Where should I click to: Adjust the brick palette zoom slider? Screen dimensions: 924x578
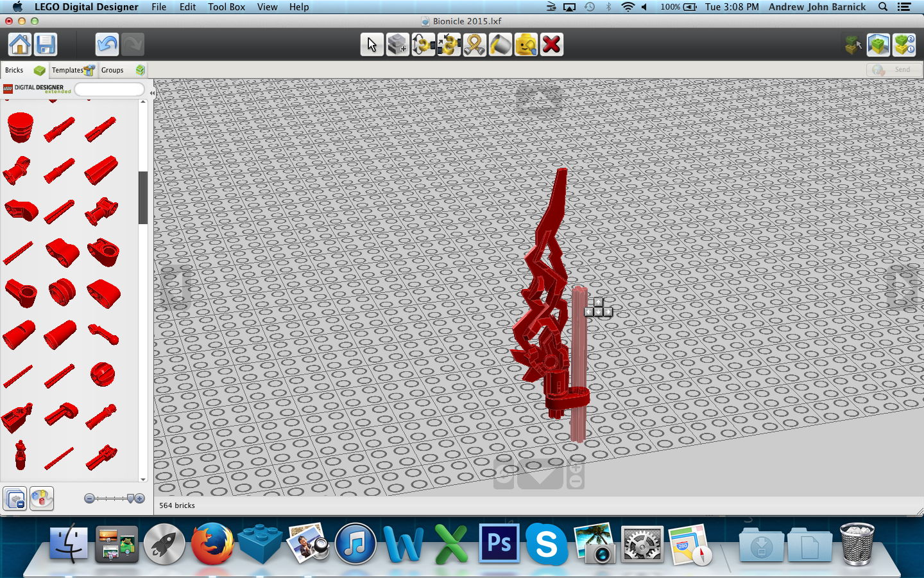pos(113,498)
